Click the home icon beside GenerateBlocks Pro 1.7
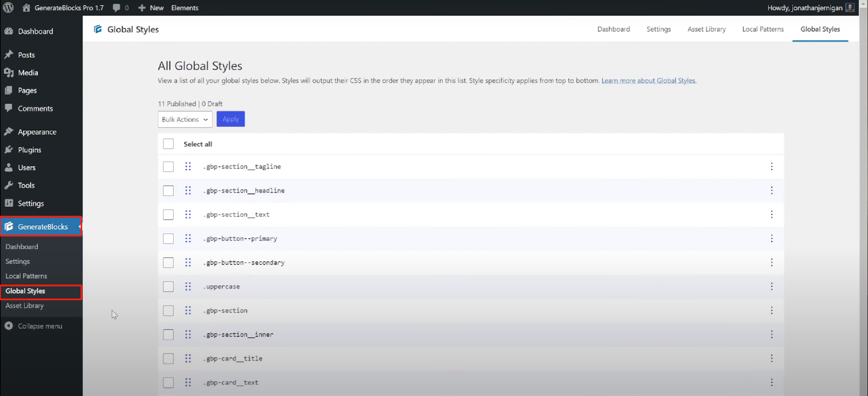 tap(26, 7)
